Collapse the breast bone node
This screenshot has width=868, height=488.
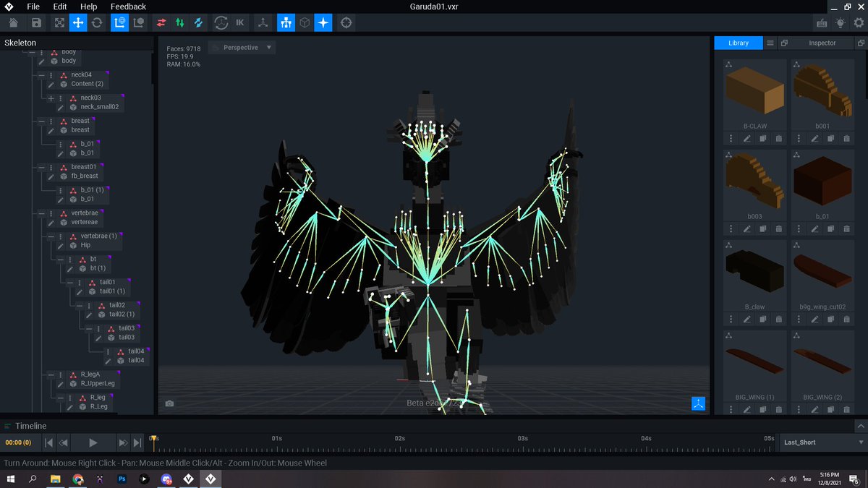pyautogui.click(x=42, y=121)
